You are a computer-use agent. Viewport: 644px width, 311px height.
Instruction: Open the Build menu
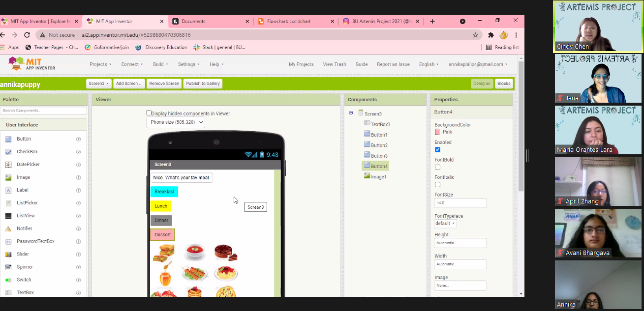pos(160,64)
